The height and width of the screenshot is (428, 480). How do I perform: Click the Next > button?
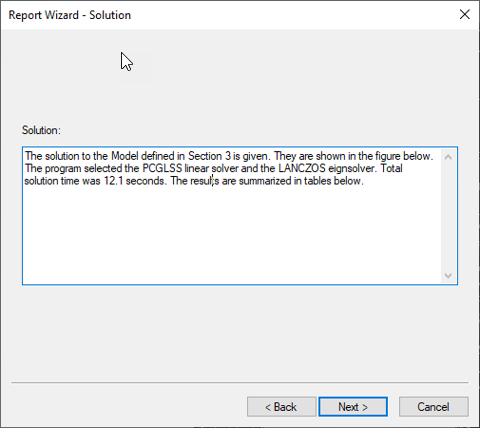(353, 407)
